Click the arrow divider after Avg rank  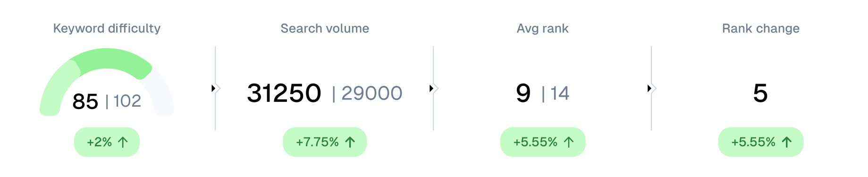coord(652,88)
